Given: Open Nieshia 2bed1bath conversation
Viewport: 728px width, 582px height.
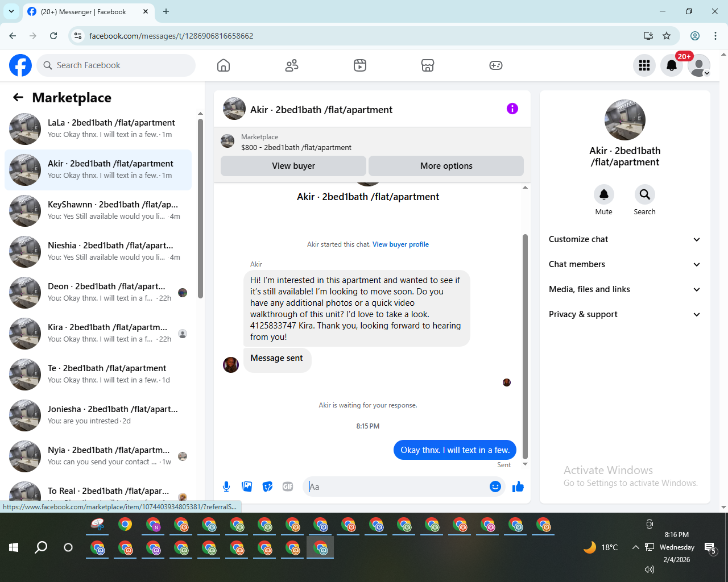Looking at the screenshot, I should click(98, 252).
